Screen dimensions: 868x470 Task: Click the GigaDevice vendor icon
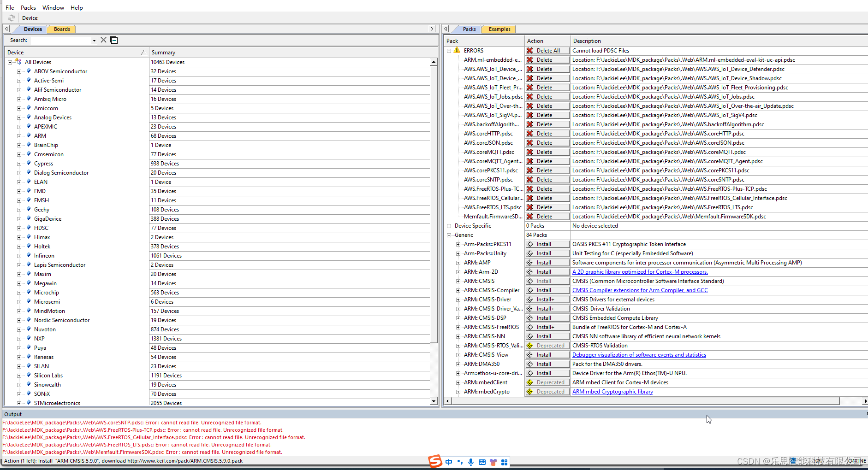29,218
